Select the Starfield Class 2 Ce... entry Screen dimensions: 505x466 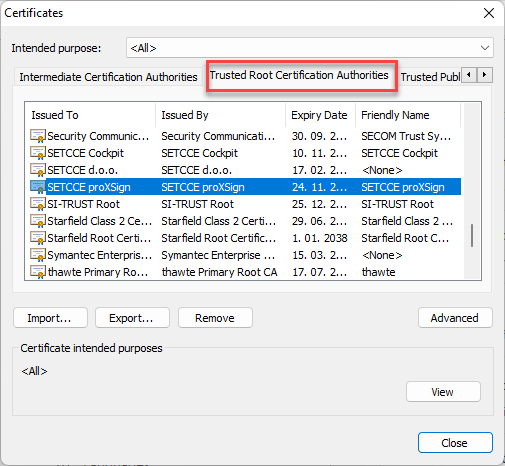[99, 221]
